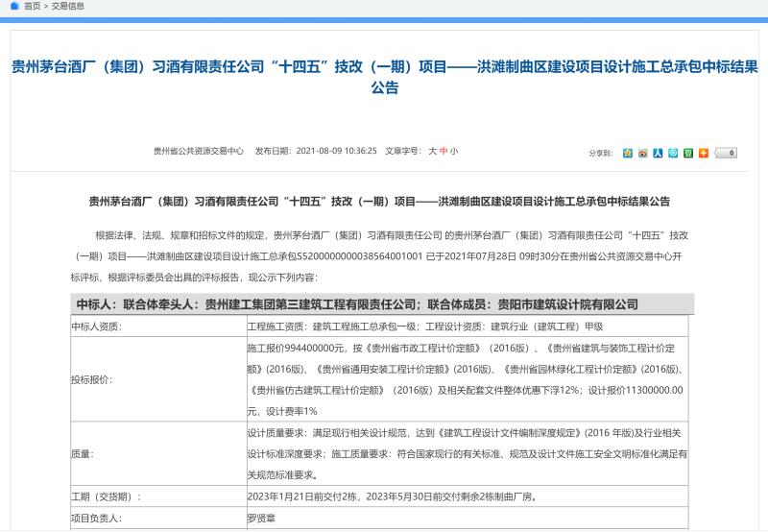Click the share count bubble

click(727, 153)
